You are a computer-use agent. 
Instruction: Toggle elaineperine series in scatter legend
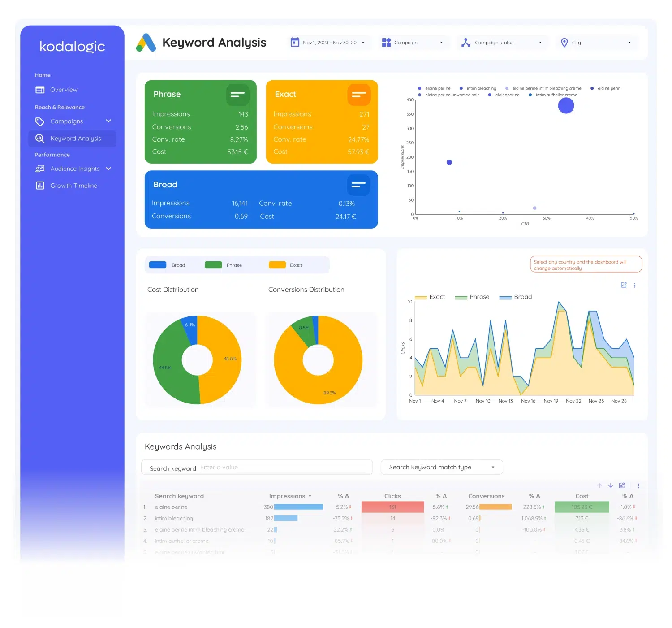[x=504, y=95]
